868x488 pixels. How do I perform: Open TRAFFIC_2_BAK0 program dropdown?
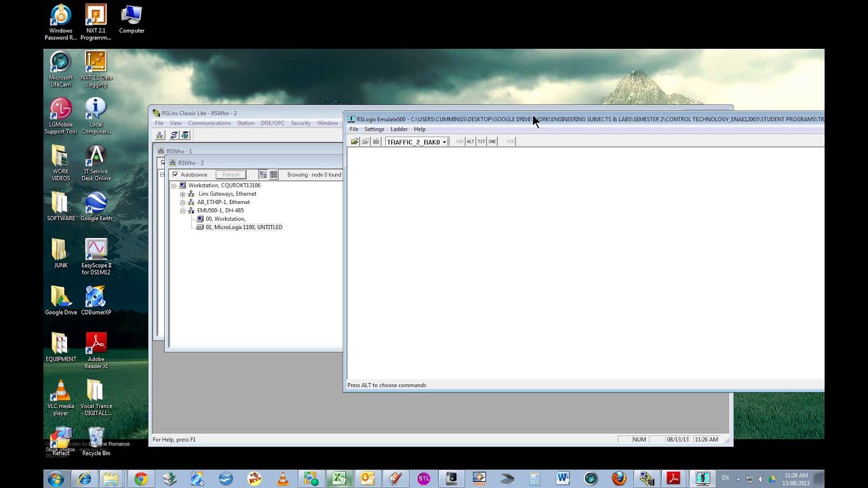coord(444,142)
